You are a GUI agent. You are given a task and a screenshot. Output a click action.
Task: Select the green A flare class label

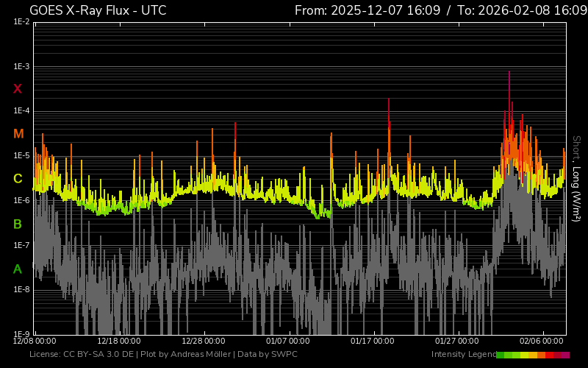point(18,269)
